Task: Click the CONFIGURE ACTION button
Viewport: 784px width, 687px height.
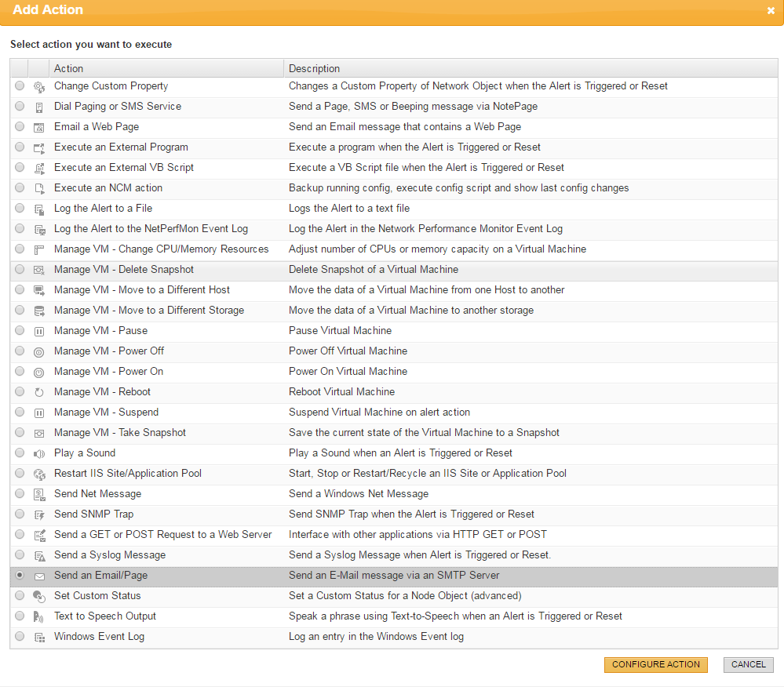Action: pyautogui.click(x=655, y=664)
